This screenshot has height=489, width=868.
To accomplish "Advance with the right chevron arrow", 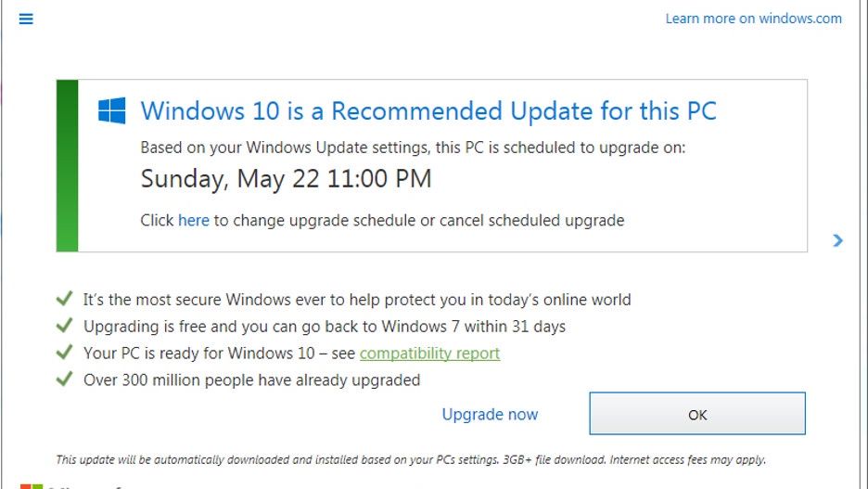I will coord(837,240).
